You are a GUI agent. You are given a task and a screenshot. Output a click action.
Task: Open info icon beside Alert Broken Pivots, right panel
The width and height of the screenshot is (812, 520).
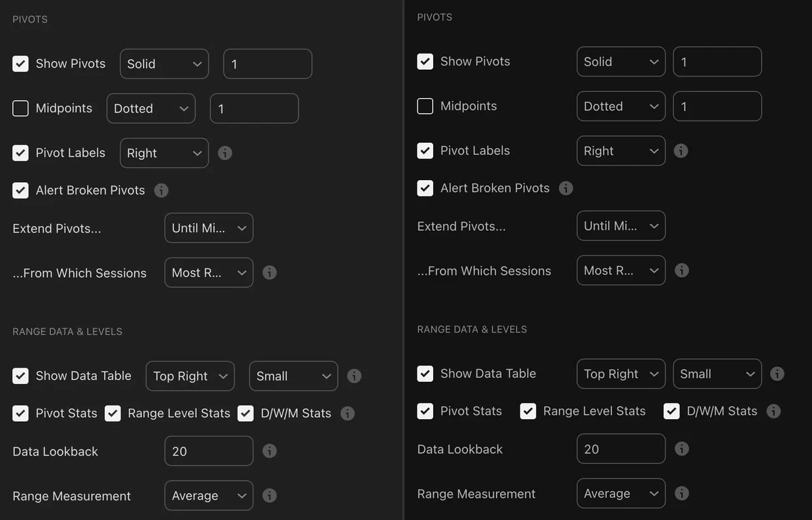coord(566,188)
